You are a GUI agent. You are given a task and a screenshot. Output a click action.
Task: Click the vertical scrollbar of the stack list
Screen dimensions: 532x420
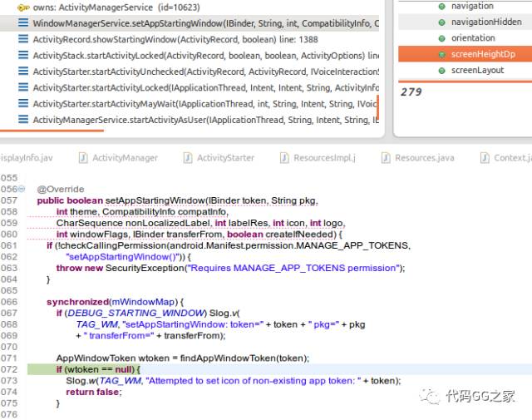point(377,106)
